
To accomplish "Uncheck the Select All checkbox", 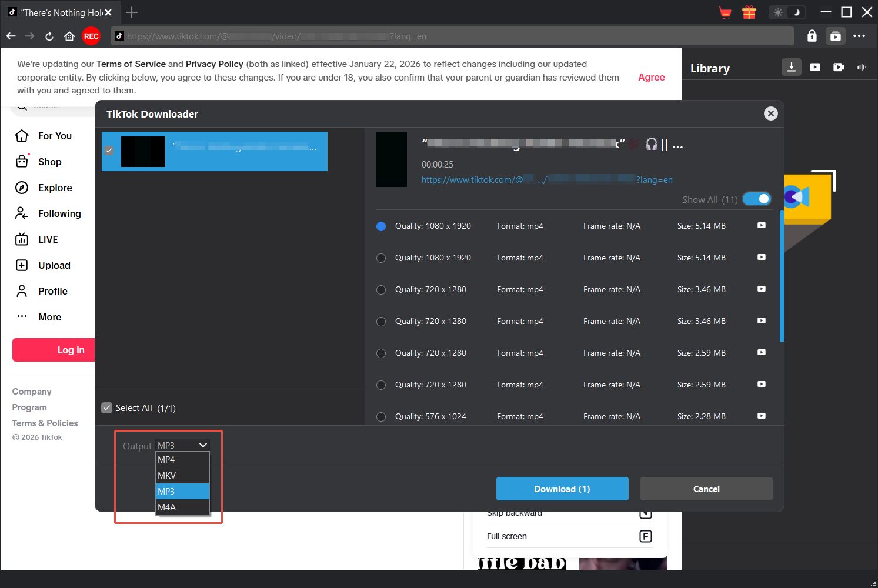I will 107,408.
